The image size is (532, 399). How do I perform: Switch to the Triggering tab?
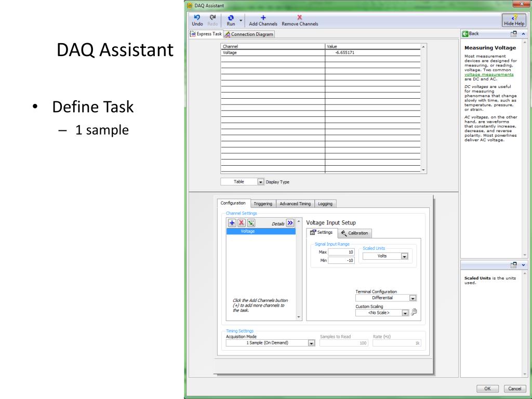[x=263, y=204]
